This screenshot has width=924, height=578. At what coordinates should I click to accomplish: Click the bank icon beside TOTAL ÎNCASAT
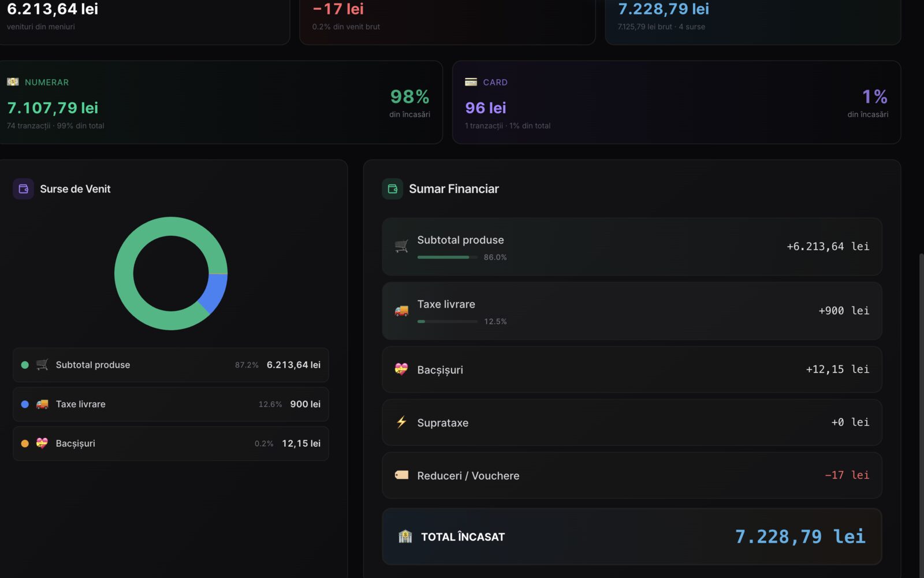(405, 536)
